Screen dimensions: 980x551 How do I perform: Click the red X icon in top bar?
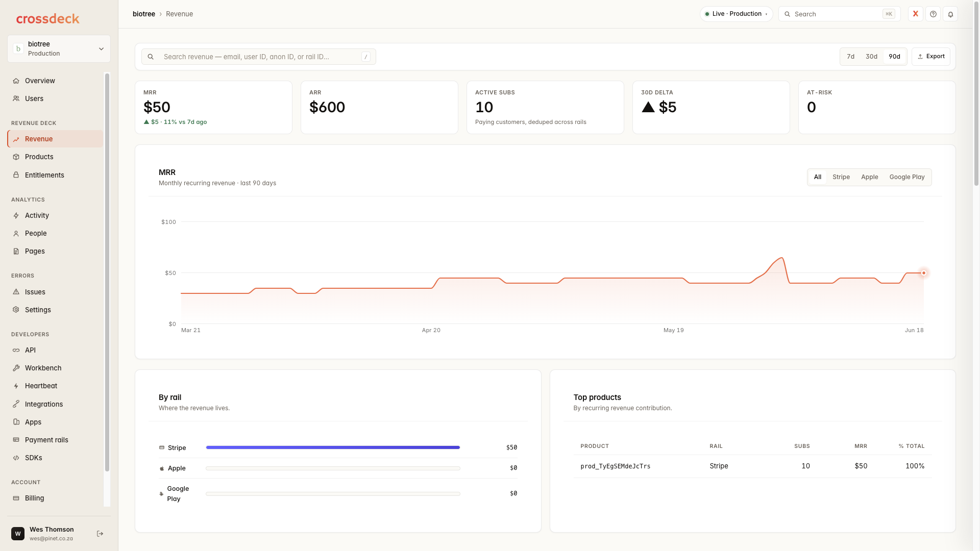tap(916, 14)
